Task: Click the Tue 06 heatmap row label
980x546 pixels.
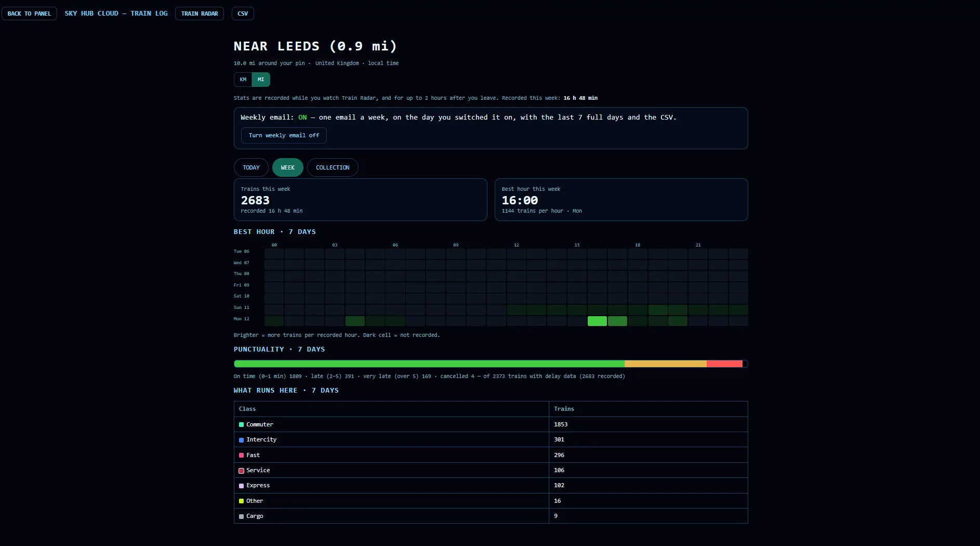Action: (x=242, y=252)
